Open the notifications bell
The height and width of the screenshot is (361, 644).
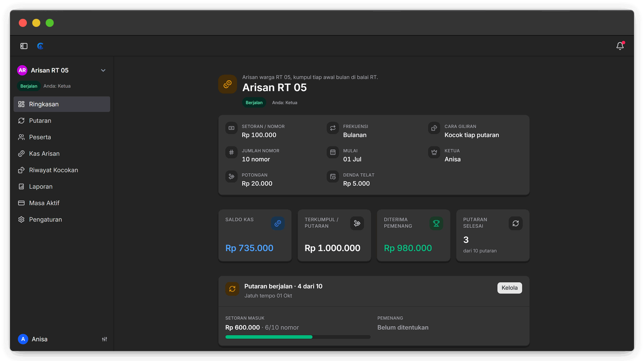pos(620,46)
